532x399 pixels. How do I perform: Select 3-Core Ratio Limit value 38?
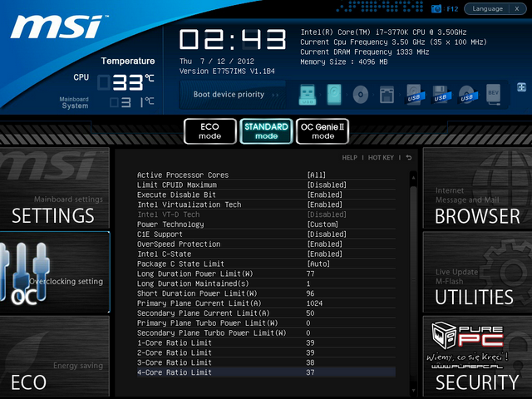pos(310,362)
